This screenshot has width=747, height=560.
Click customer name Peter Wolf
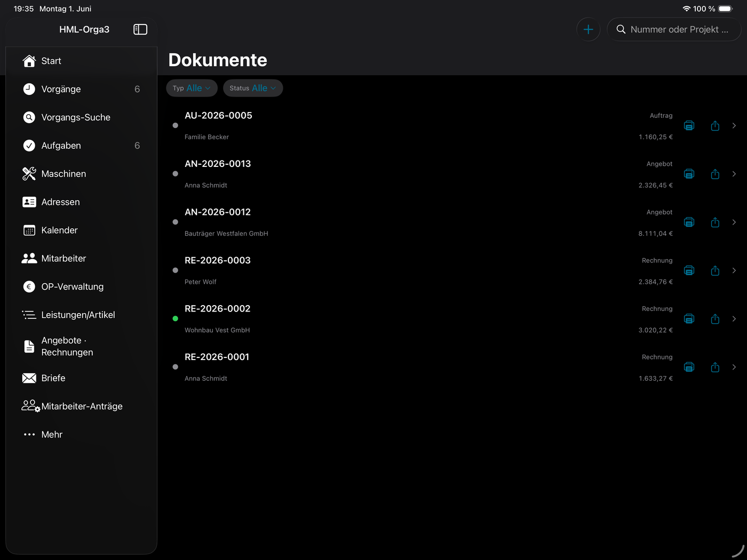[201, 282]
